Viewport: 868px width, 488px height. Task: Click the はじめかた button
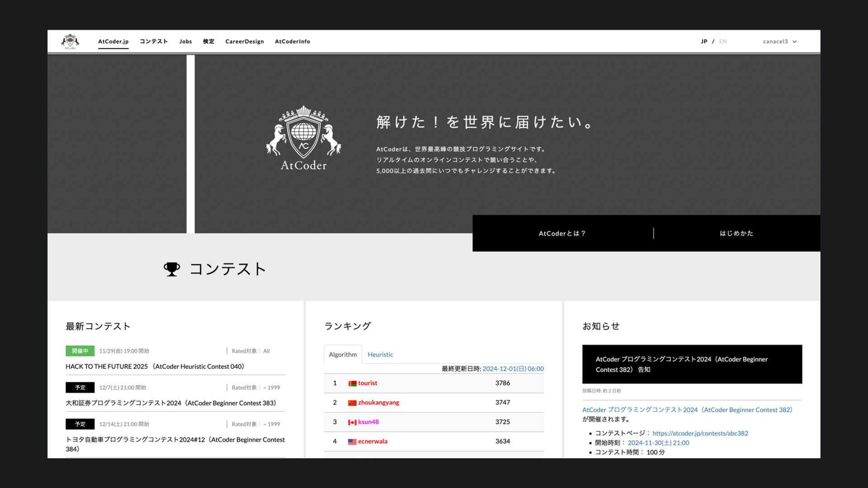click(x=736, y=234)
